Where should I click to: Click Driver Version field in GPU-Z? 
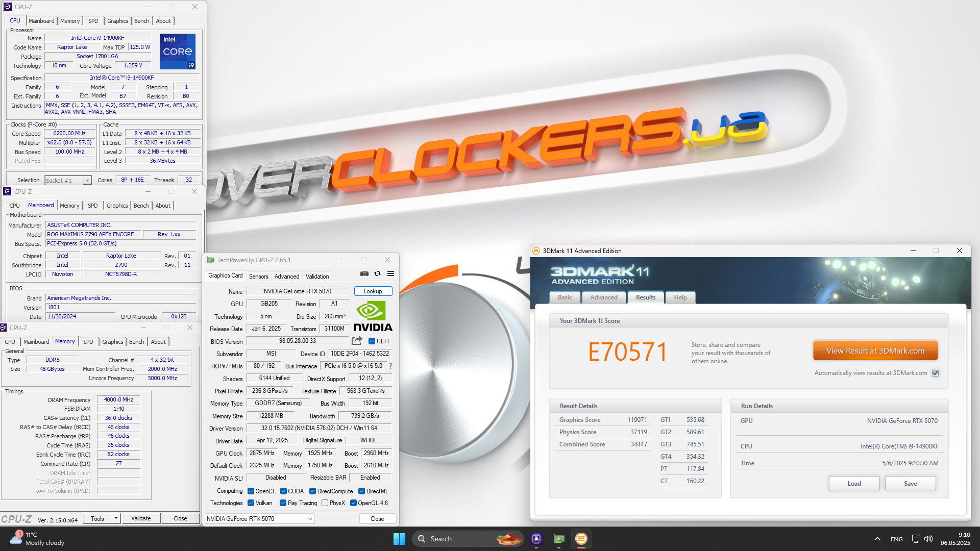point(319,429)
